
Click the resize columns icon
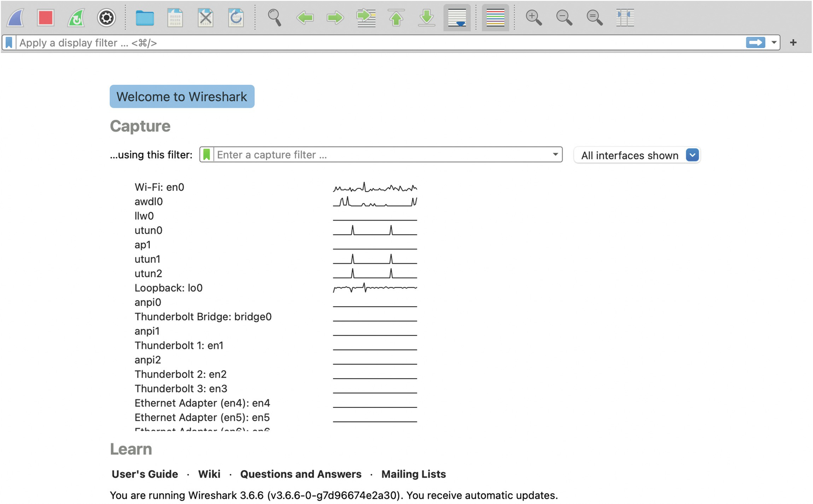[x=625, y=18]
